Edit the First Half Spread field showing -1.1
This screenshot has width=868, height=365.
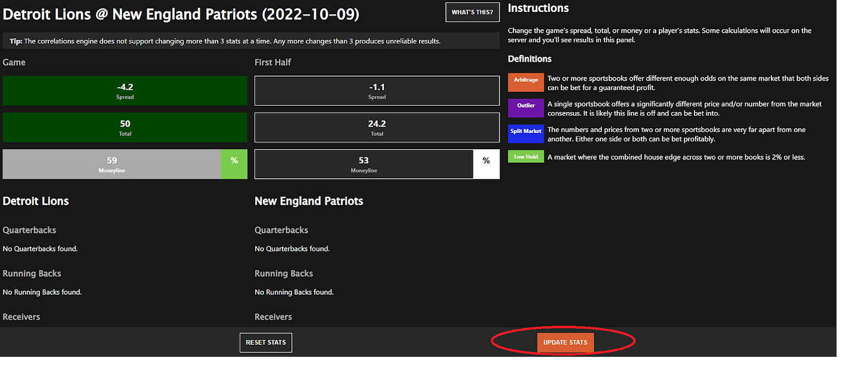[x=377, y=91]
